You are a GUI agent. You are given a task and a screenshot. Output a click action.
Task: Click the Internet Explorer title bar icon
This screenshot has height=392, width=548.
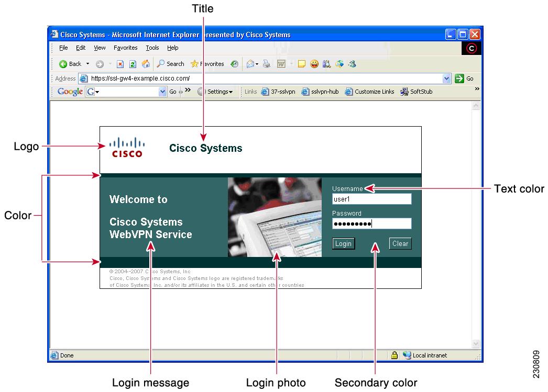54,34
